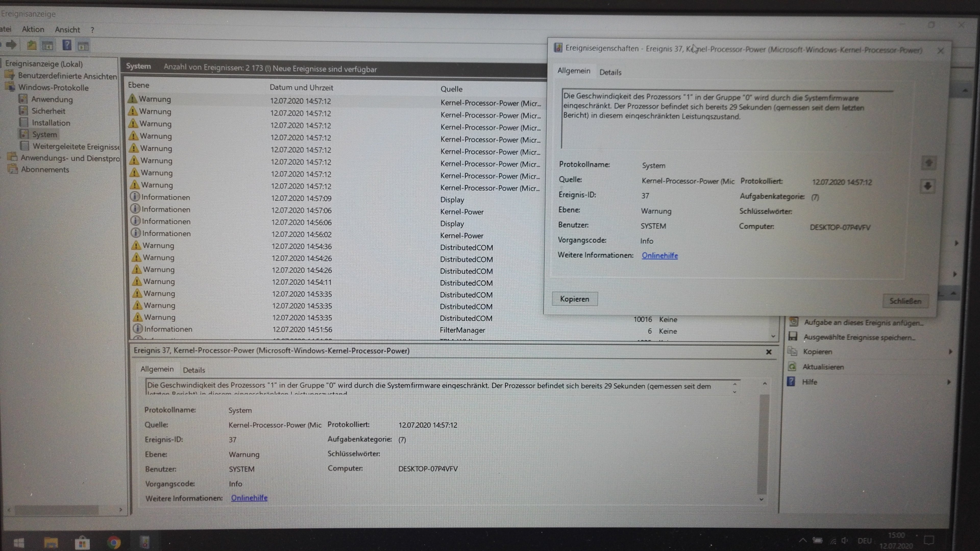Click the Kopieren button in dialog

(x=574, y=299)
